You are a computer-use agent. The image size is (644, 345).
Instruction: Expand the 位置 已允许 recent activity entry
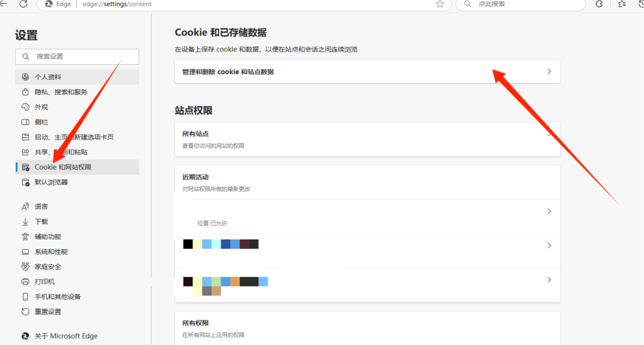pos(549,212)
